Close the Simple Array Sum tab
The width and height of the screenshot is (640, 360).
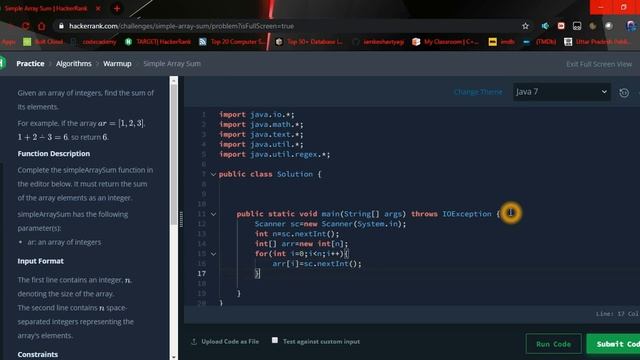click(x=98, y=8)
